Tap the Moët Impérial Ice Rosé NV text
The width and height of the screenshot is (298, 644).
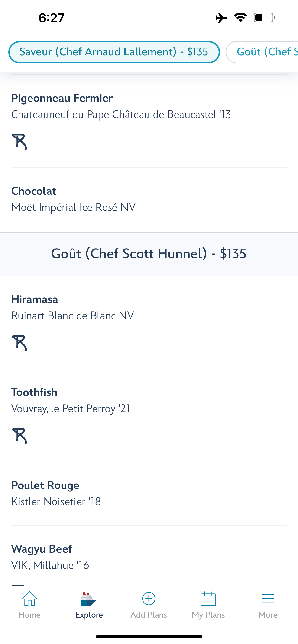coord(74,207)
